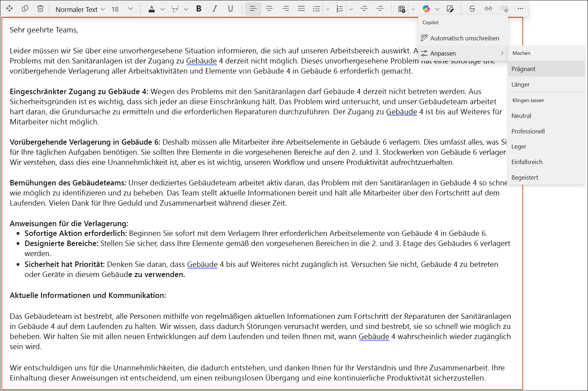The width and height of the screenshot is (588, 391).
Task: Toggle bold formatting
Action: click(x=199, y=9)
